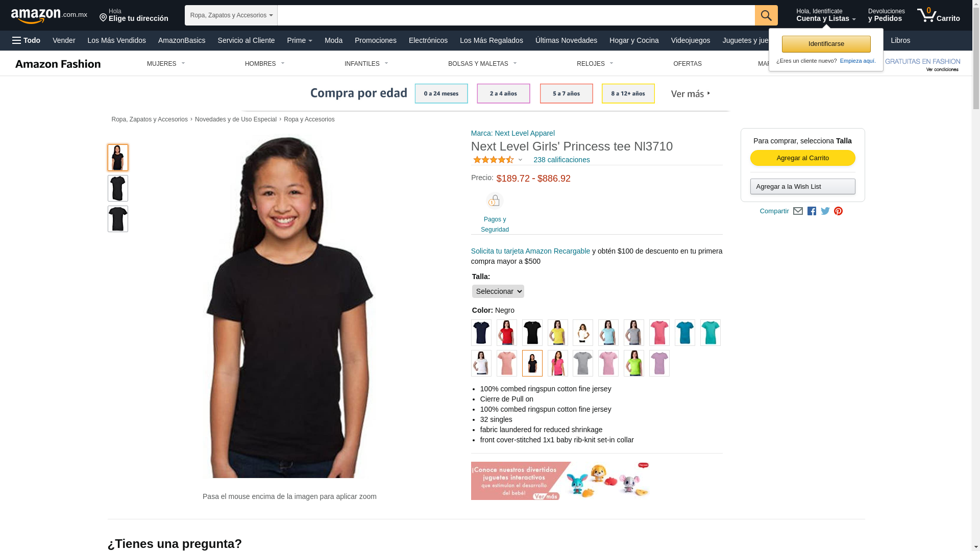This screenshot has width=980, height=551.
Task: Share product on Facebook icon
Action: click(812, 211)
